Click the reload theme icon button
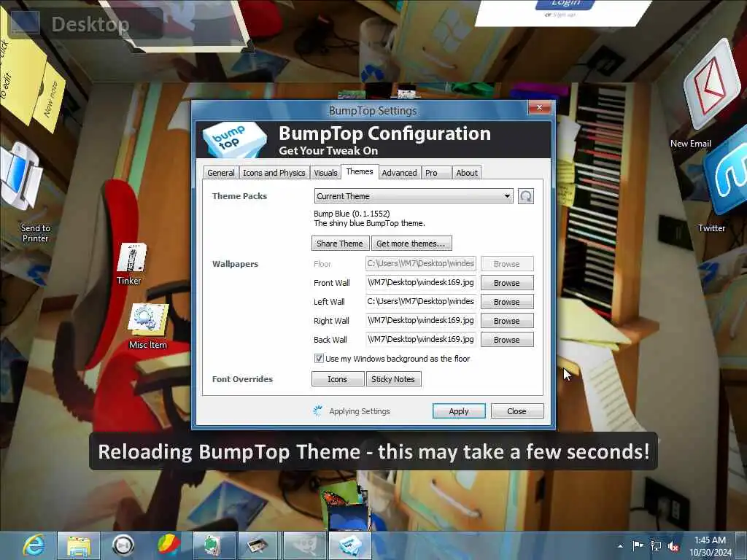Image resolution: width=747 pixels, height=560 pixels. pos(526,195)
